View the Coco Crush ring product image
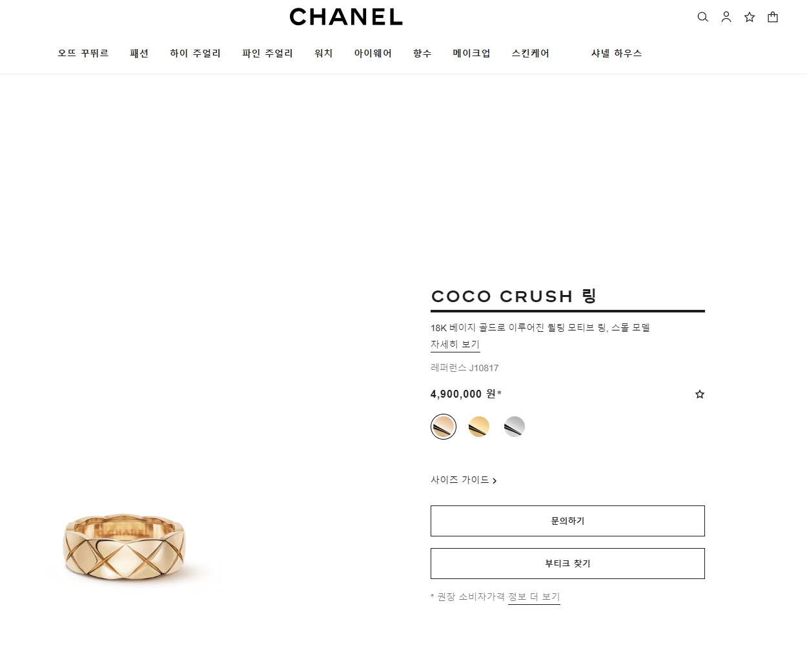Screen dimensions: 807x672 125,547
